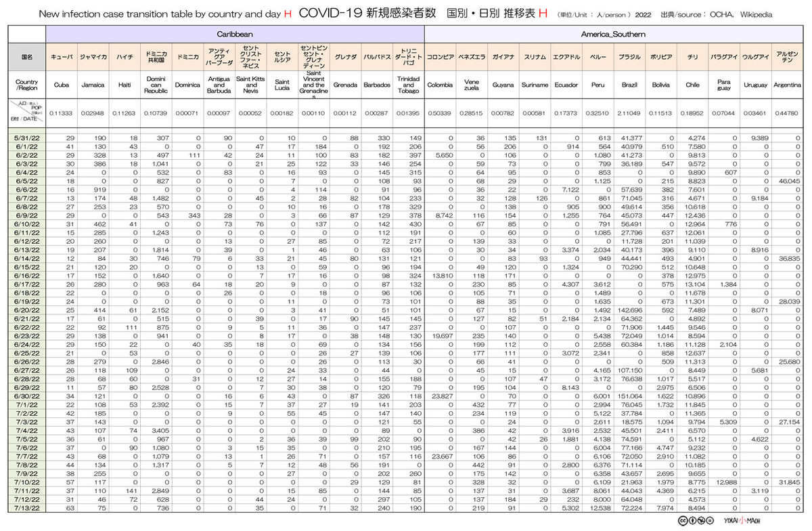
Task: Select the Grenada column header
Action: [x=346, y=85]
